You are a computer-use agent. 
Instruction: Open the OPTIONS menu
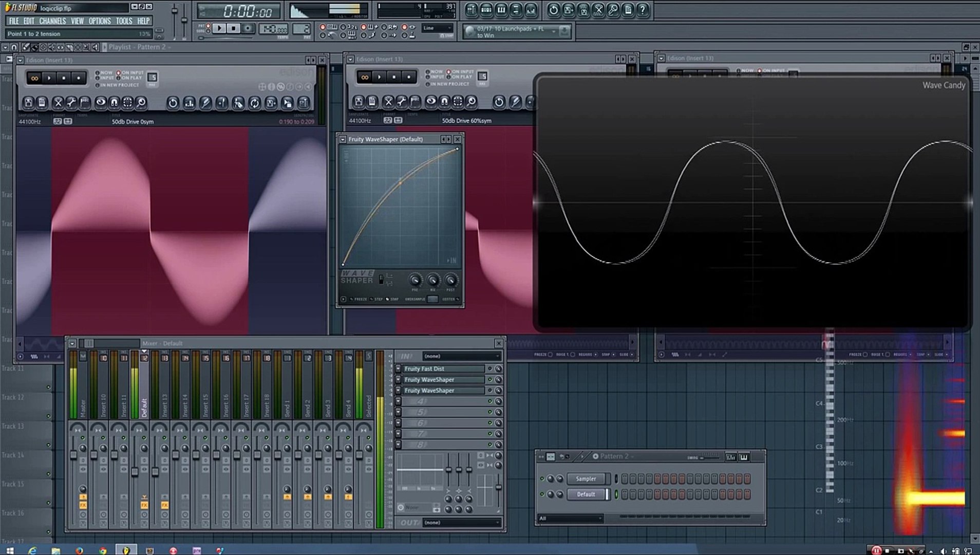pos(100,21)
